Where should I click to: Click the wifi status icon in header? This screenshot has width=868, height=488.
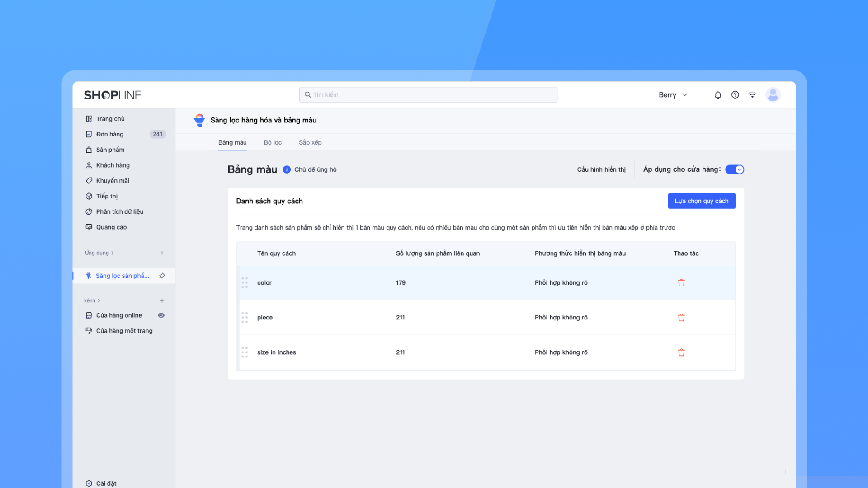(752, 95)
